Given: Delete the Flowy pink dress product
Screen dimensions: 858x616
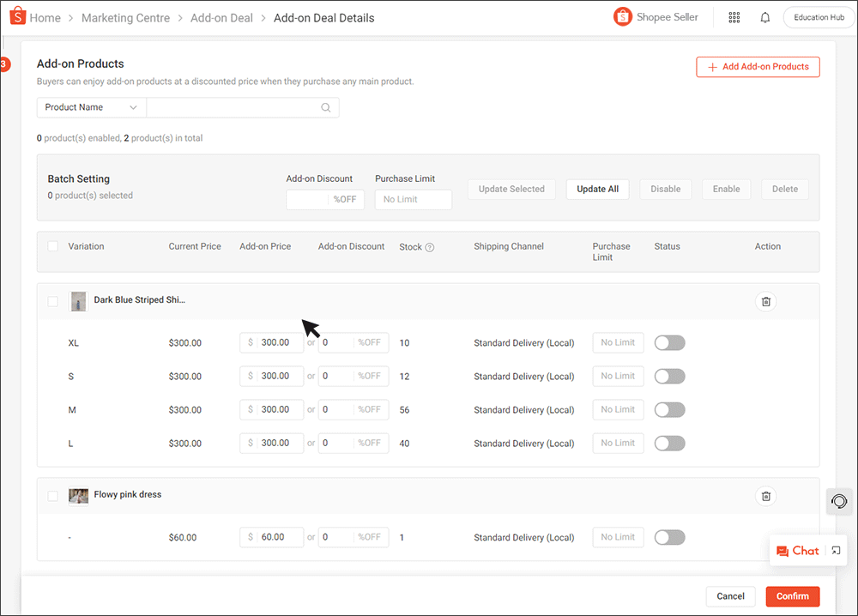Looking at the screenshot, I should [x=766, y=496].
